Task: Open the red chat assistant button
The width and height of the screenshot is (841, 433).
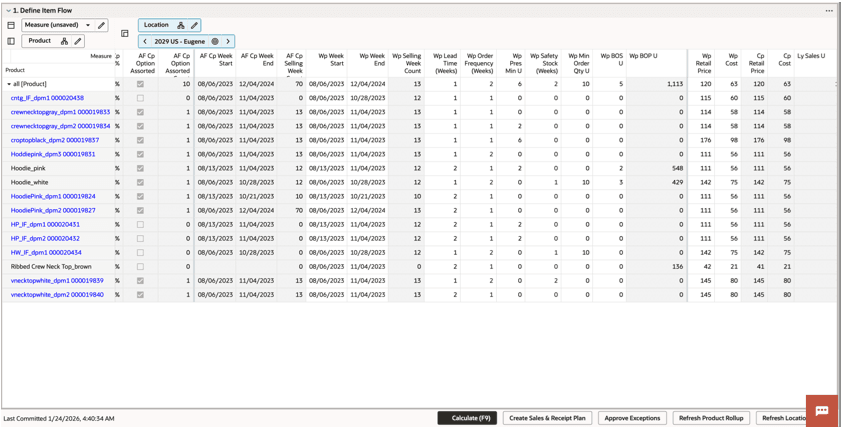Action: [822, 411]
